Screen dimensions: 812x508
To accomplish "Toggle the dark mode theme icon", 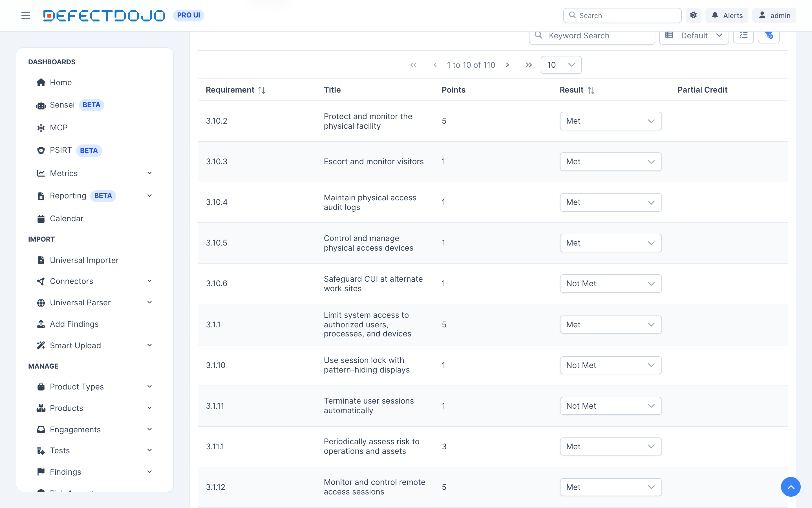I will click(693, 16).
